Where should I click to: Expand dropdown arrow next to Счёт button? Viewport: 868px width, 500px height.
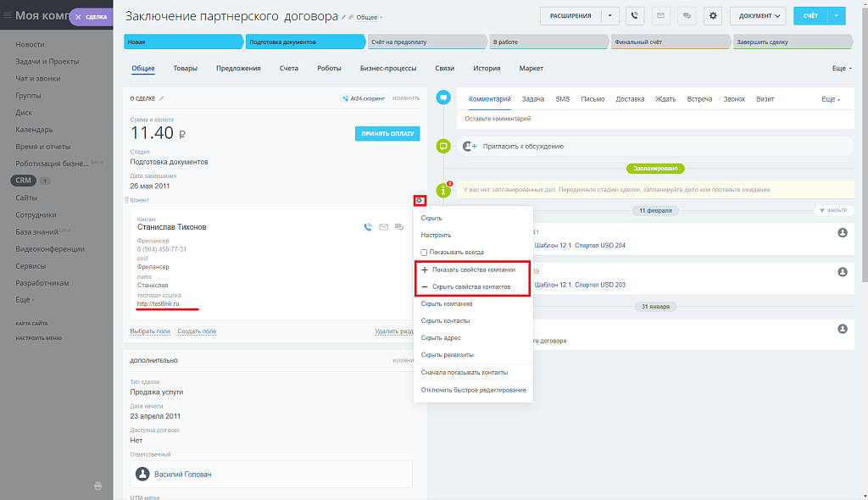837,15
